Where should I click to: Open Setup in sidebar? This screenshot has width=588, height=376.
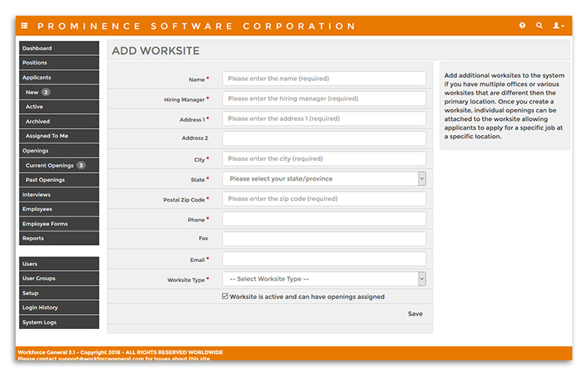point(60,293)
